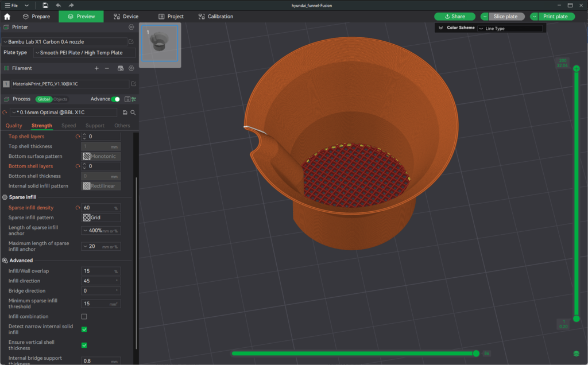The width and height of the screenshot is (588, 365).
Task: Click the Print plate button
Action: [555, 17]
